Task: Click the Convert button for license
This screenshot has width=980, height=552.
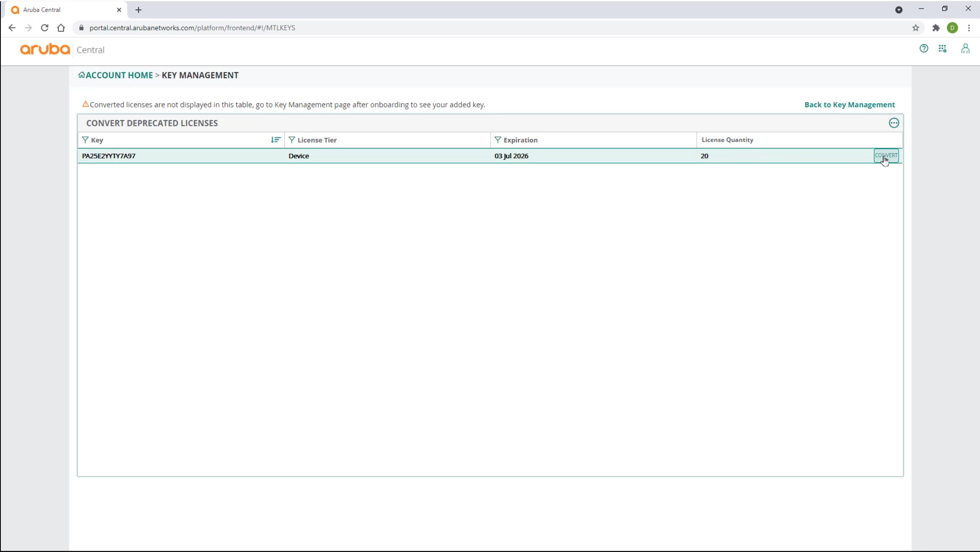Action: 886,156
